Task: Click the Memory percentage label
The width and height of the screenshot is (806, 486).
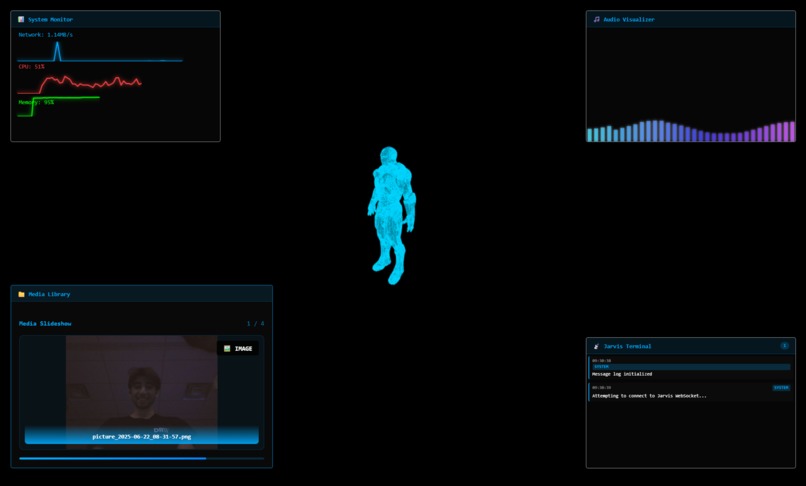Action: (36, 102)
